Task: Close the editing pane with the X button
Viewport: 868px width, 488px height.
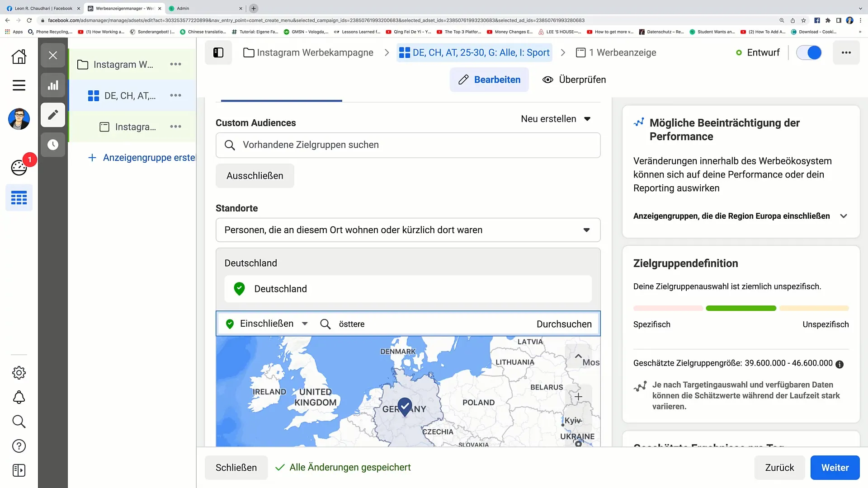Action: [x=53, y=55]
